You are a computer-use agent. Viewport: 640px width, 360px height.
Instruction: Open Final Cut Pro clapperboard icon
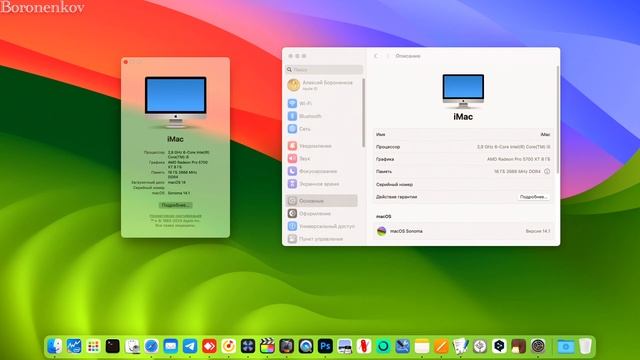click(267, 346)
